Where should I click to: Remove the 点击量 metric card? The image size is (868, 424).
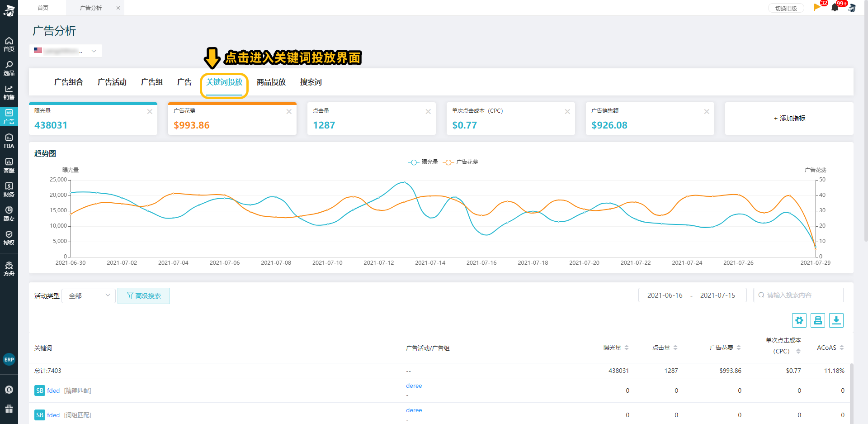(428, 112)
